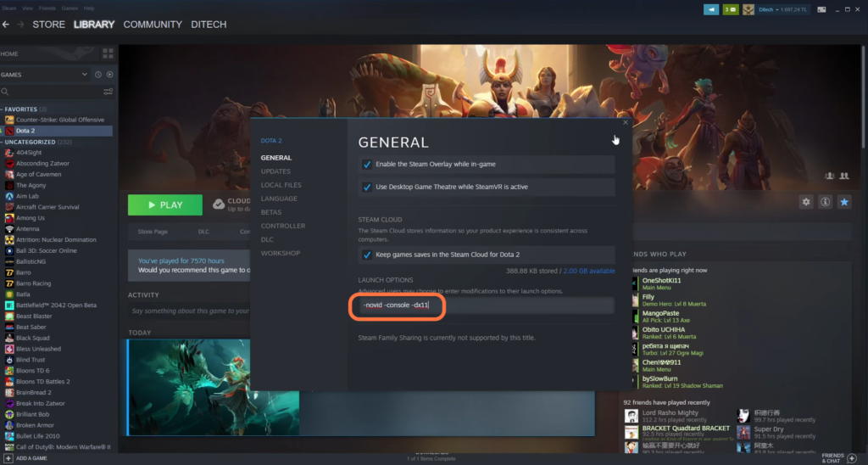
Task: Open the Steam menu
Action: tap(8, 8)
